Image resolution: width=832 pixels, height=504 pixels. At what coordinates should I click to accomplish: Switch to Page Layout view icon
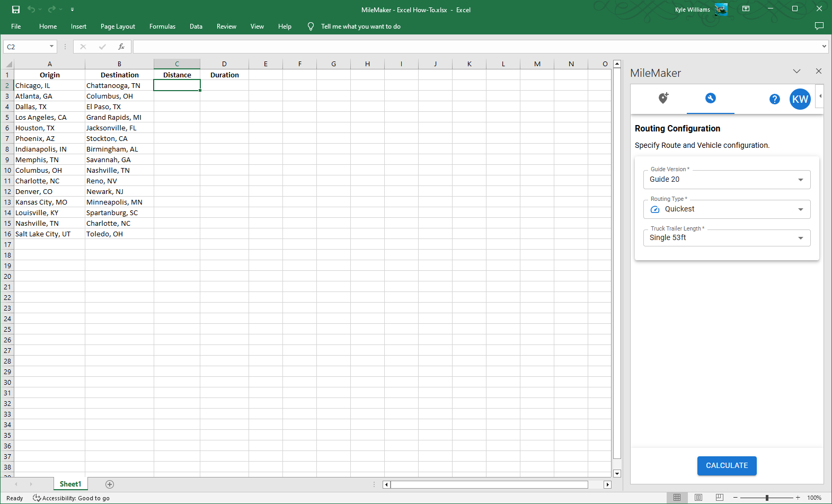click(x=698, y=498)
